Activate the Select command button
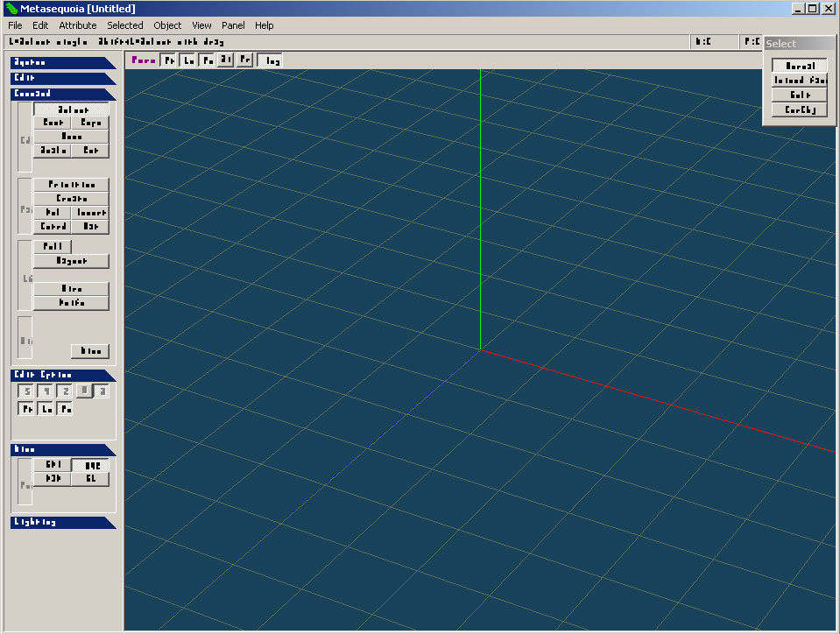Image resolution: width=840 pixels, height=634 pixels. click(x=71, y=109)
